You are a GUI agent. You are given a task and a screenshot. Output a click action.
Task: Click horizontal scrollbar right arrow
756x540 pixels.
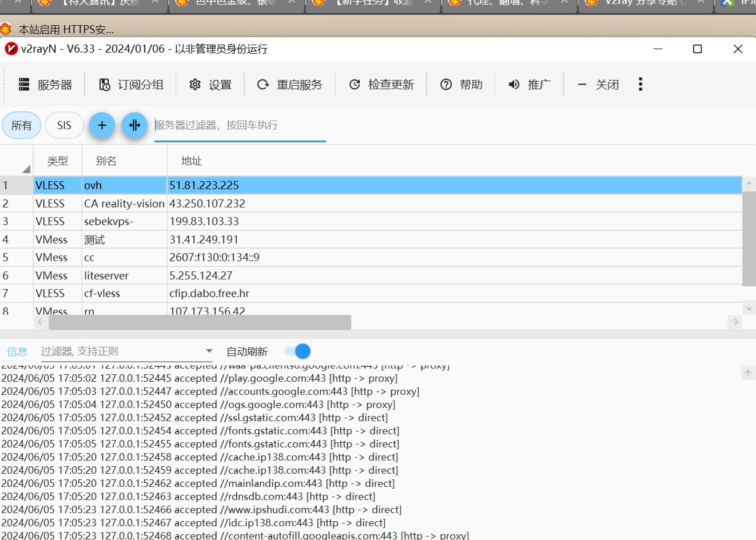[x=735, y=322]
